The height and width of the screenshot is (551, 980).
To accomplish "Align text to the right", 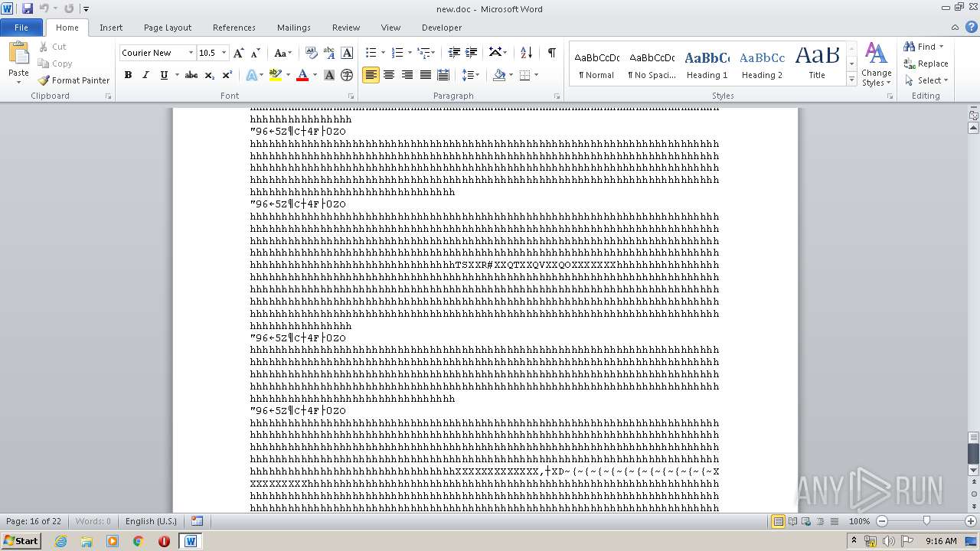I will (x=407, y=75).
